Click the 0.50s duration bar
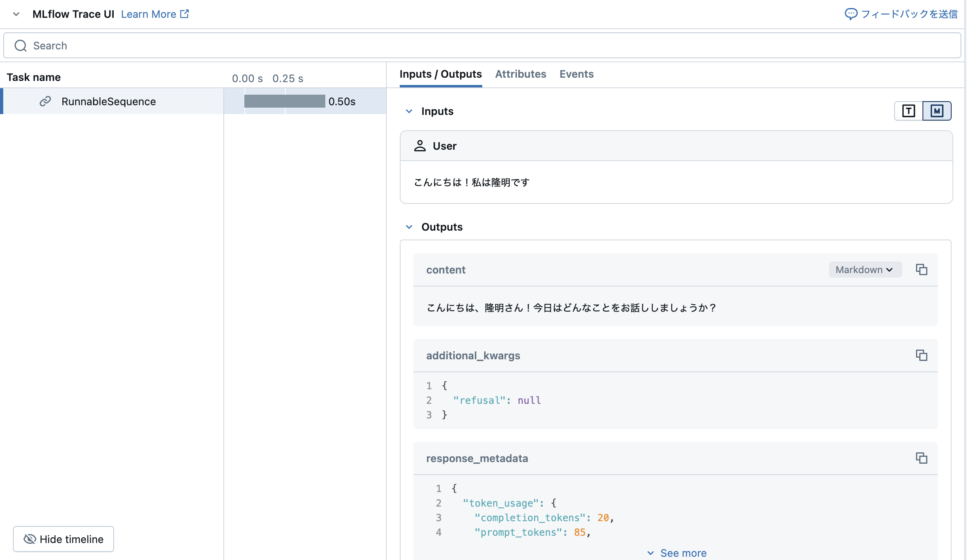The width and height of the screenshot is (967, 560). coord(285,102)
